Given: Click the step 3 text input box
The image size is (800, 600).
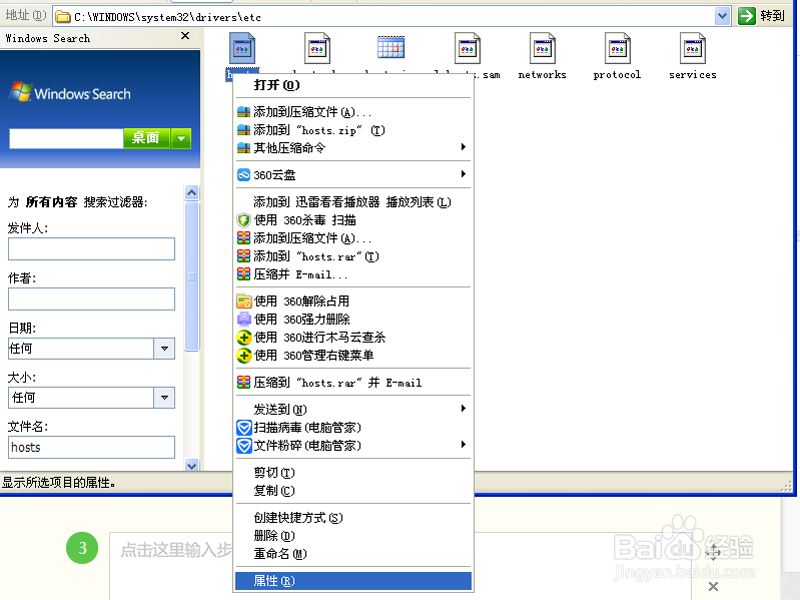Looking at the screenshot, I should click(x=173, y=565).
